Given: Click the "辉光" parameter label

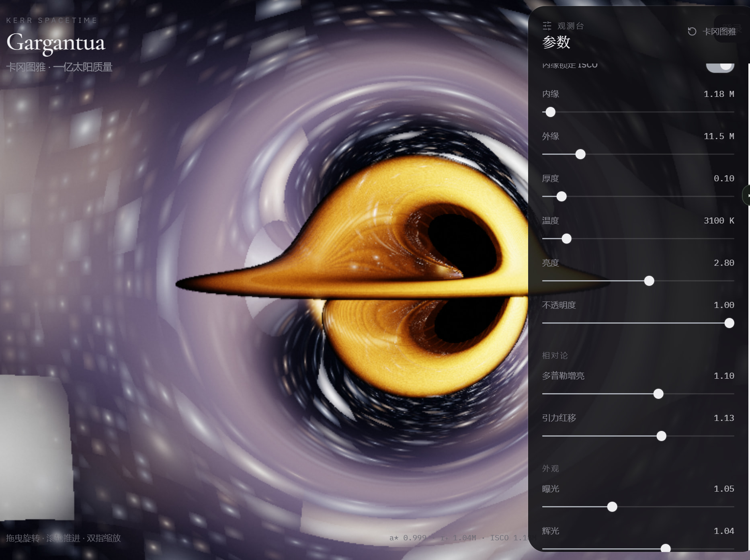Looking at the screenshot, I should click(x=551, y=531).
